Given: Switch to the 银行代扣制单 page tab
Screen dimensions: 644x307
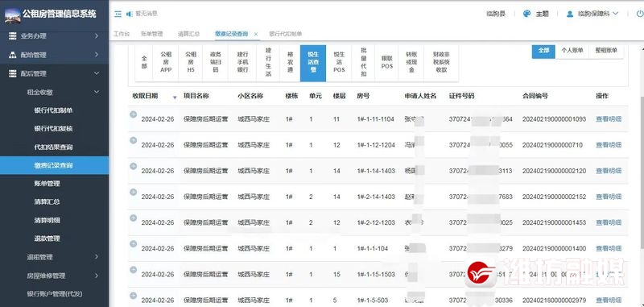Looking at the screenshot, I should coord(286,34).
